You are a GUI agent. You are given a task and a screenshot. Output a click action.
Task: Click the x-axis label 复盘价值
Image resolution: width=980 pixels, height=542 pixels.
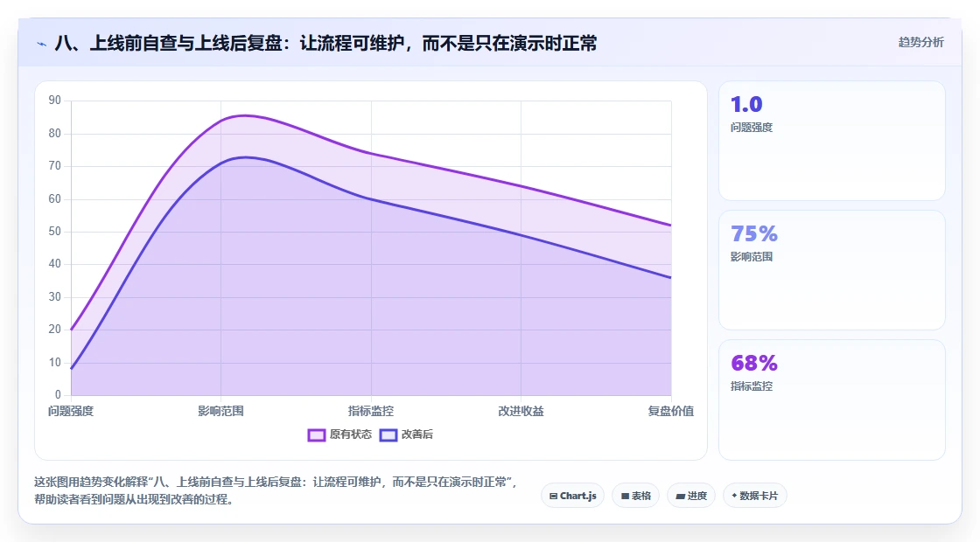click(x=670, y=411)
